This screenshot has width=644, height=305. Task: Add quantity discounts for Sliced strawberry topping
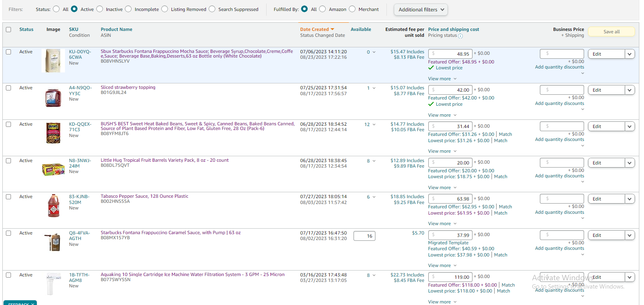(559, 103)
